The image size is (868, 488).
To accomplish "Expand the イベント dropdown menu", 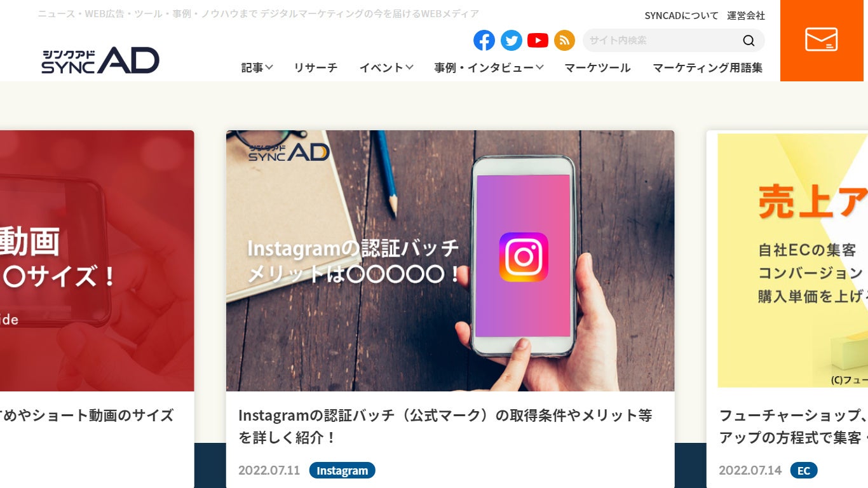I will pyautogui.click(x=386, y=67).
